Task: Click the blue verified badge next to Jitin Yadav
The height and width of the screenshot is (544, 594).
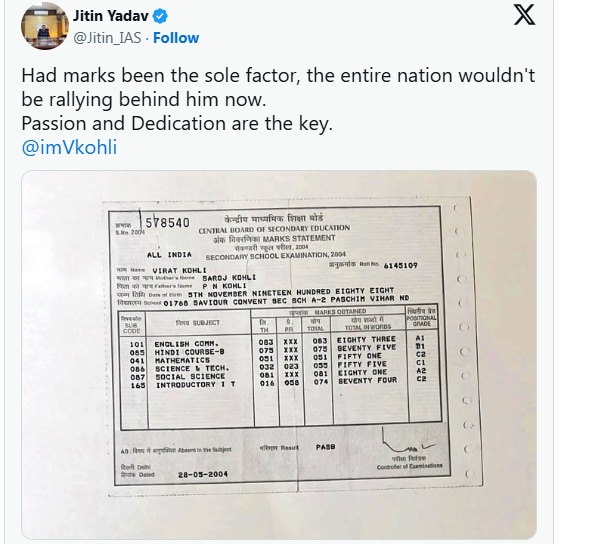Action: [160, 16]
